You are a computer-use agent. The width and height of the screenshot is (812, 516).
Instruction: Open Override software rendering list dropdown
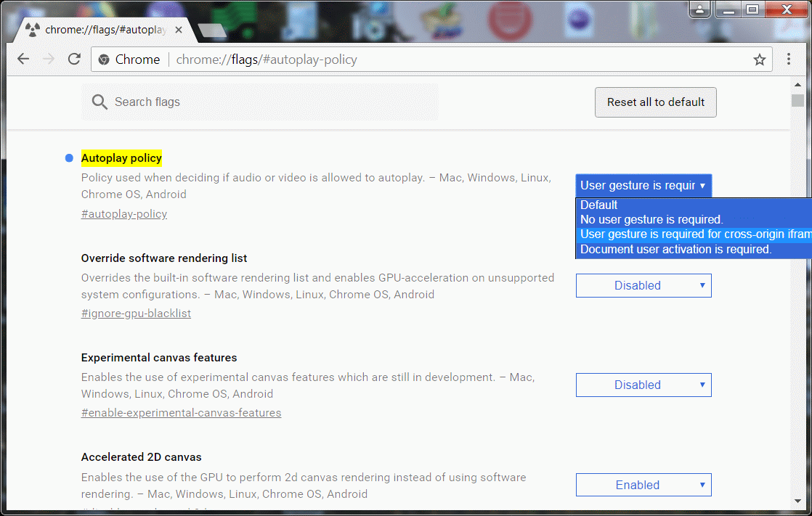coord(643,286)
